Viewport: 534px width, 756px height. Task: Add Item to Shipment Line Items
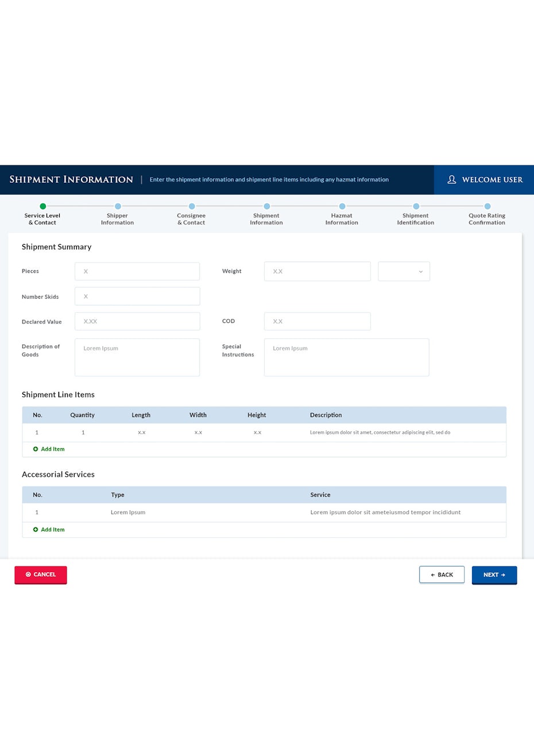click(x=49, y=449)
